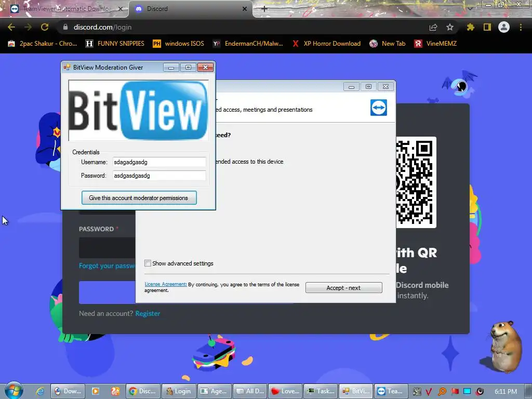
Task: Click the round red-and-black tray icon
Action: 480,392
